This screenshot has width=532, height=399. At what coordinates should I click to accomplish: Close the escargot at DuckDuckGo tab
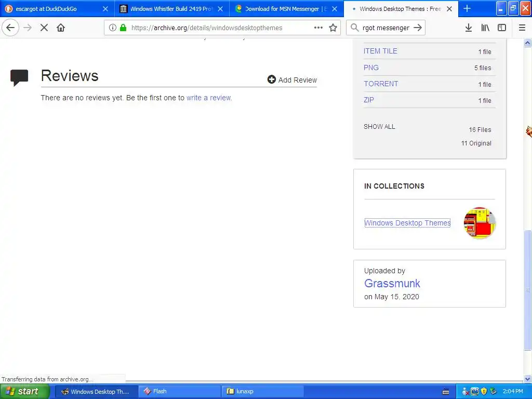coord(105,9)
